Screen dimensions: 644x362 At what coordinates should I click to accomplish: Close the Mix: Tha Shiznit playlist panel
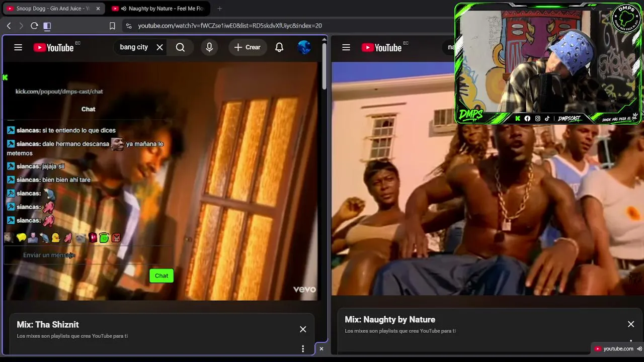303,329
